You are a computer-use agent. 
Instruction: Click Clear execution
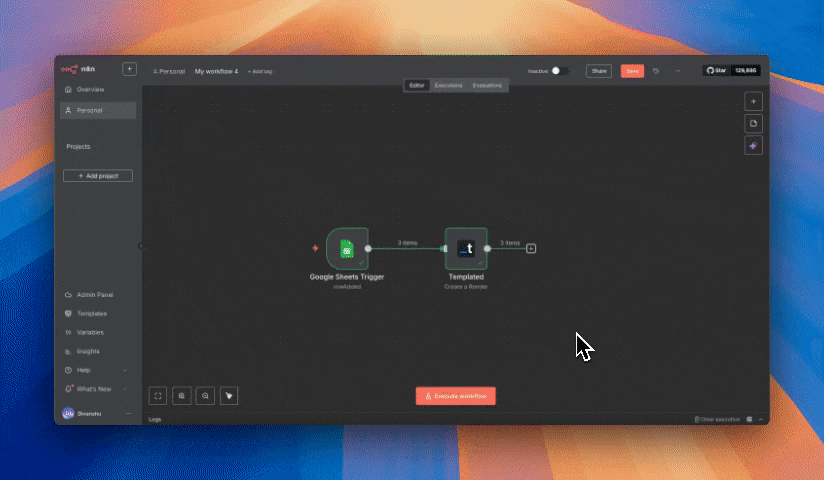point(717,420)
